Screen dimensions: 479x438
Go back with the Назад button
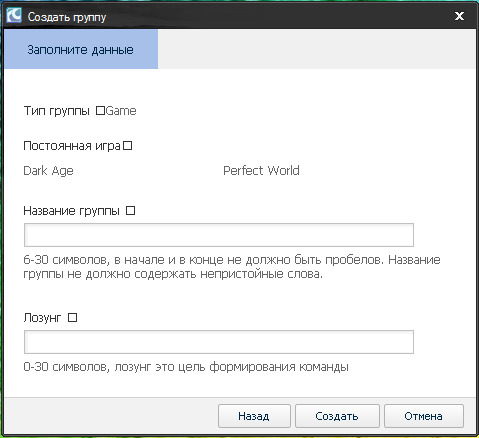pyautogui.click(x=254, y=416)
